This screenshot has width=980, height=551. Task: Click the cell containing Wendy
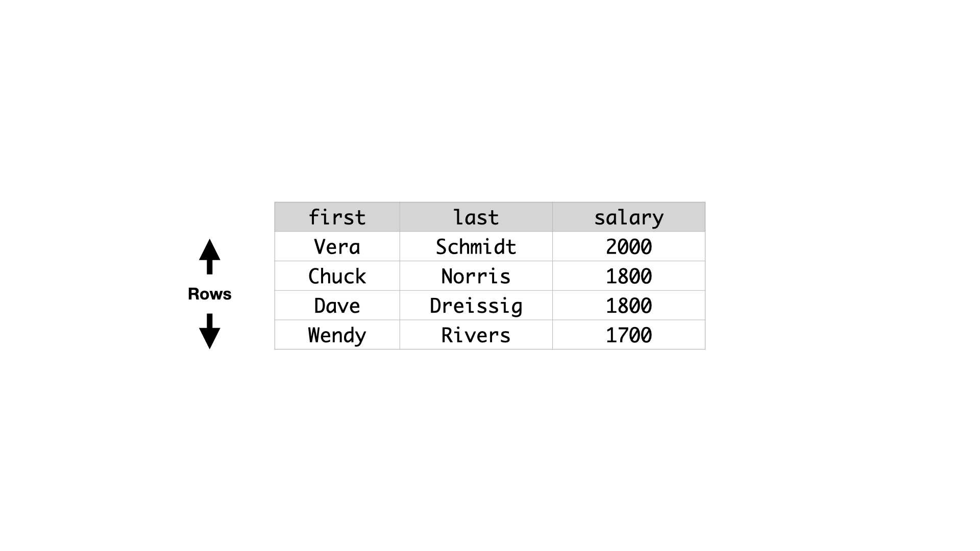[x=337, y=335]
